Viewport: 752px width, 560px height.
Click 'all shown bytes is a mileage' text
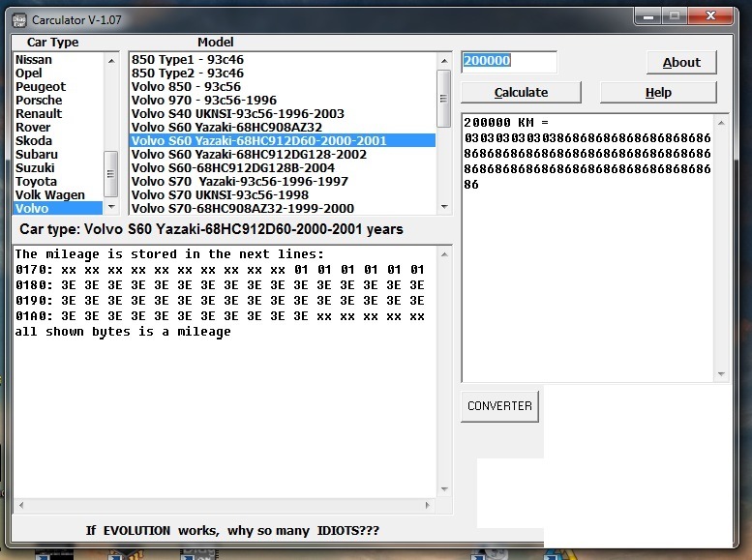coord(123,332)
